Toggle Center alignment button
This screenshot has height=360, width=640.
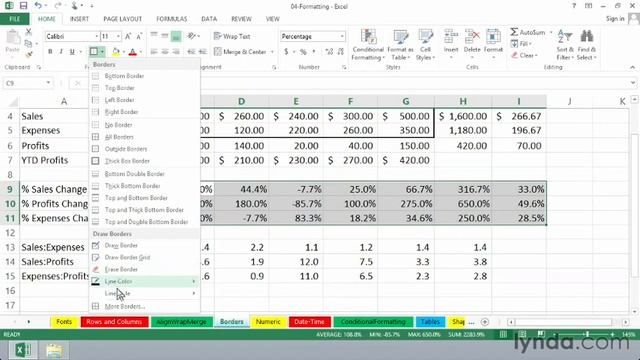[165, 51]
